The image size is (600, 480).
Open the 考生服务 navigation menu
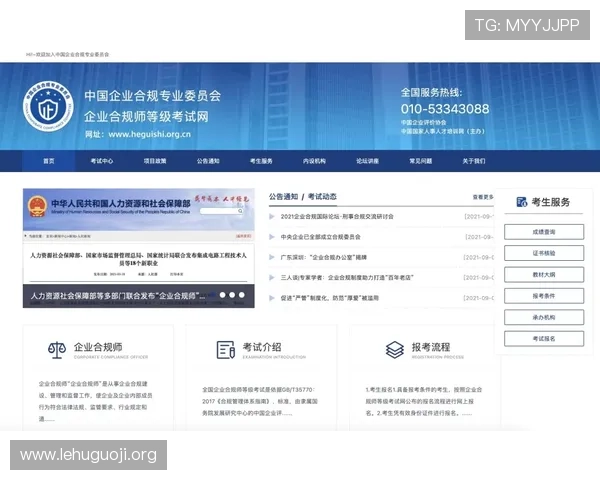pos(261,161)
